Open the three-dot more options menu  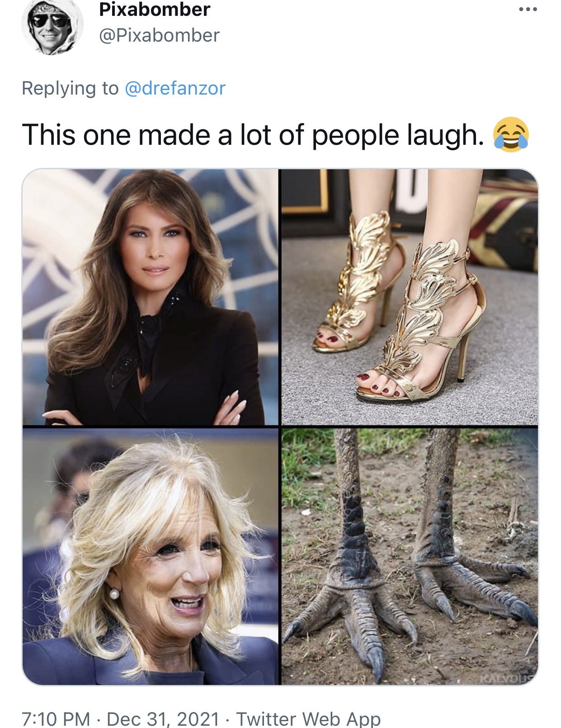point(528,9)
